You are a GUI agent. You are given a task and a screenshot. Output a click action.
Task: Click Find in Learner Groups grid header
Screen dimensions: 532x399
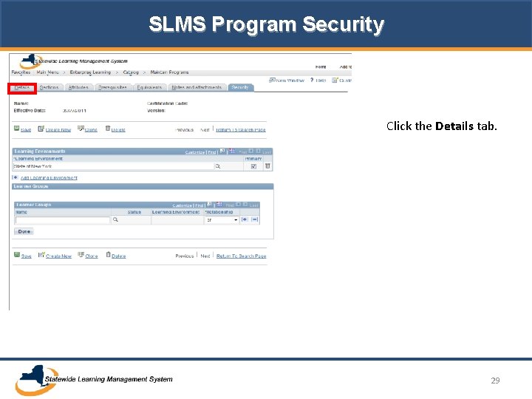[199, 205]
